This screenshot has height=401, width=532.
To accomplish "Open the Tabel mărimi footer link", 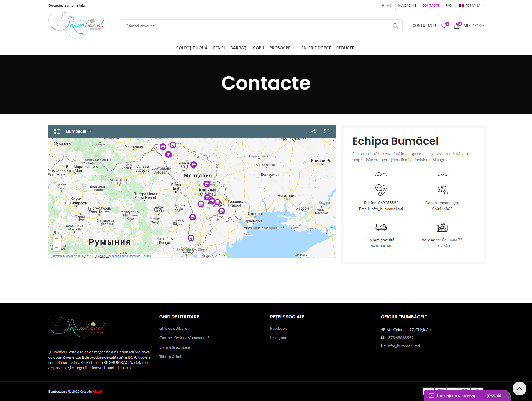I will point(170,357).
